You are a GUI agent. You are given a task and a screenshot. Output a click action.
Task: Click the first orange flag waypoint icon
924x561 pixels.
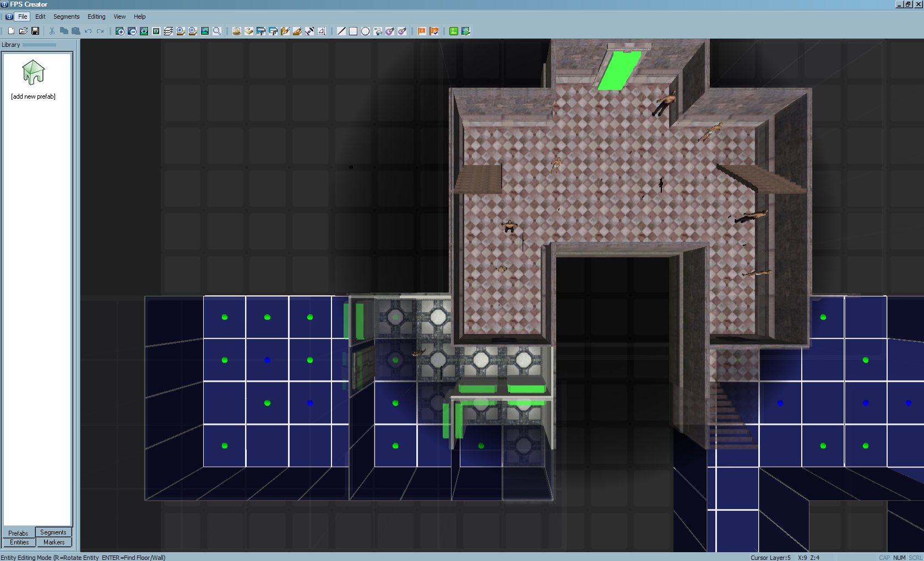(422, 31)
